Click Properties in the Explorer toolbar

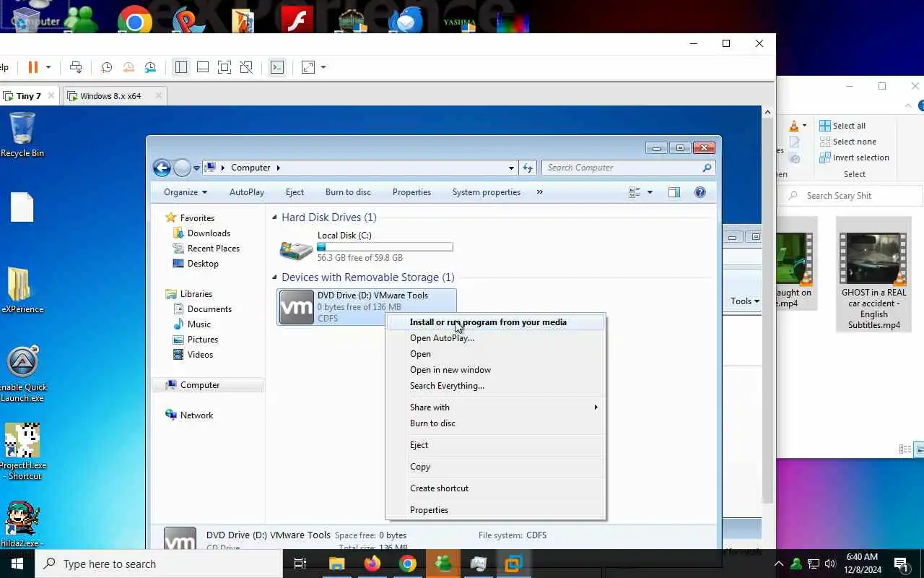411,192
